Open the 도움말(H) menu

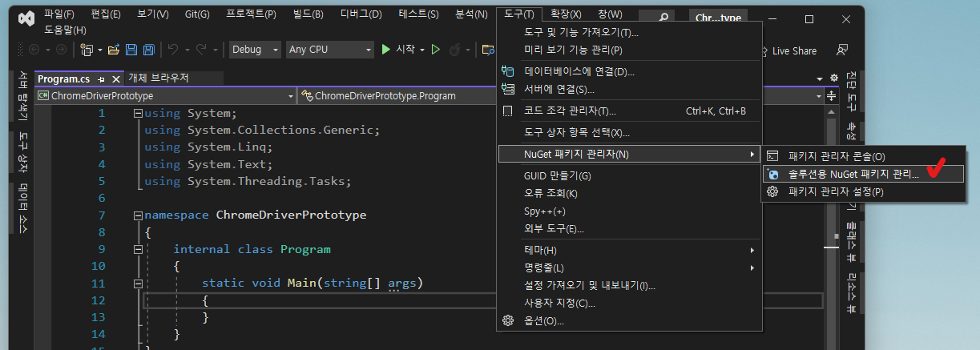65,30
